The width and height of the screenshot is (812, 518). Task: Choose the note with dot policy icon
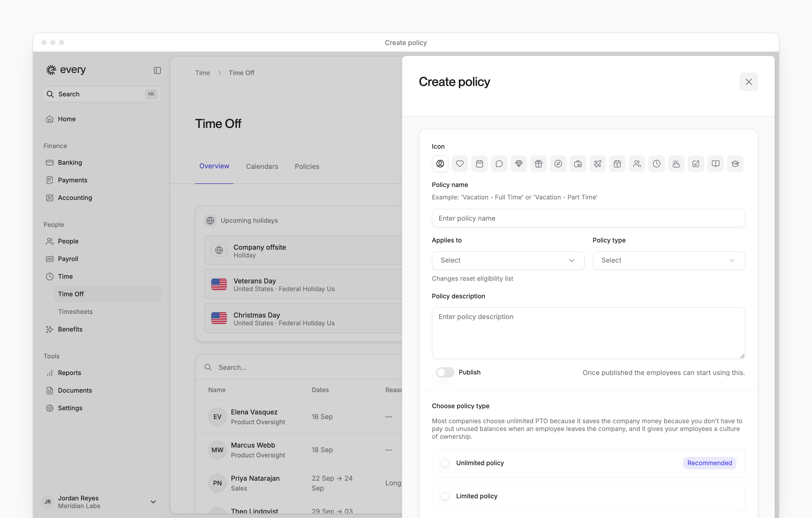[696, 164]
